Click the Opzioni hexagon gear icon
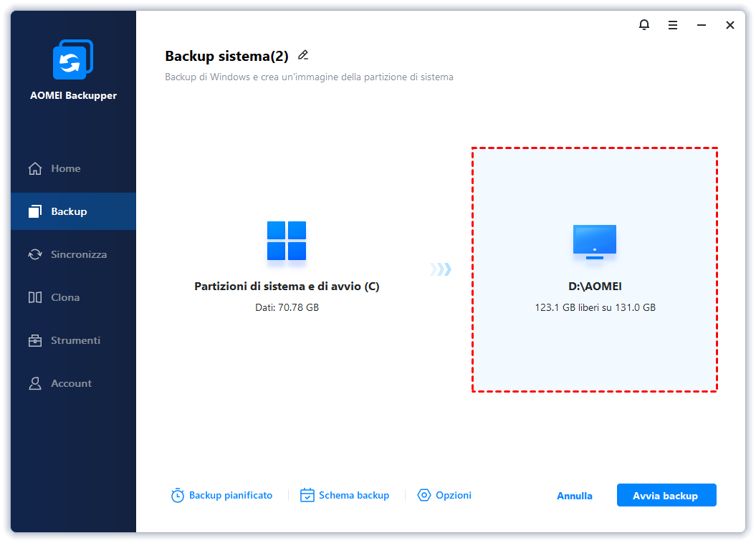Image resolution: width=756 pixels, height=543 pixels. point(424,496)
